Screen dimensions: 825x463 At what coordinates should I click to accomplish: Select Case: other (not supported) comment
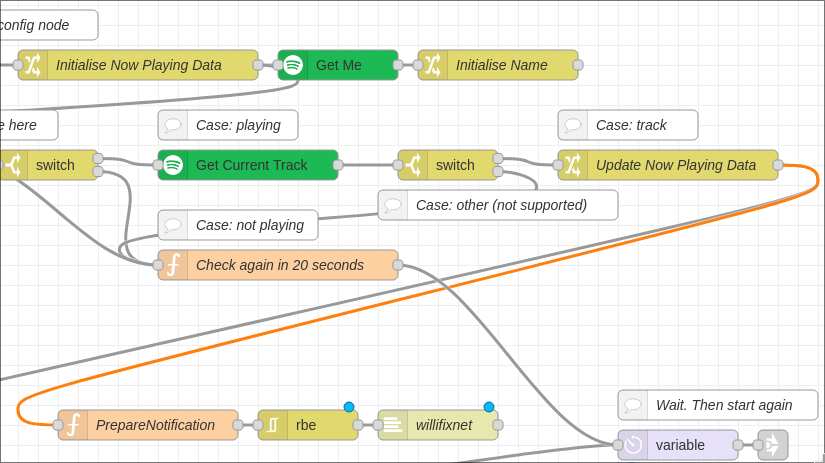pos(498,205)
